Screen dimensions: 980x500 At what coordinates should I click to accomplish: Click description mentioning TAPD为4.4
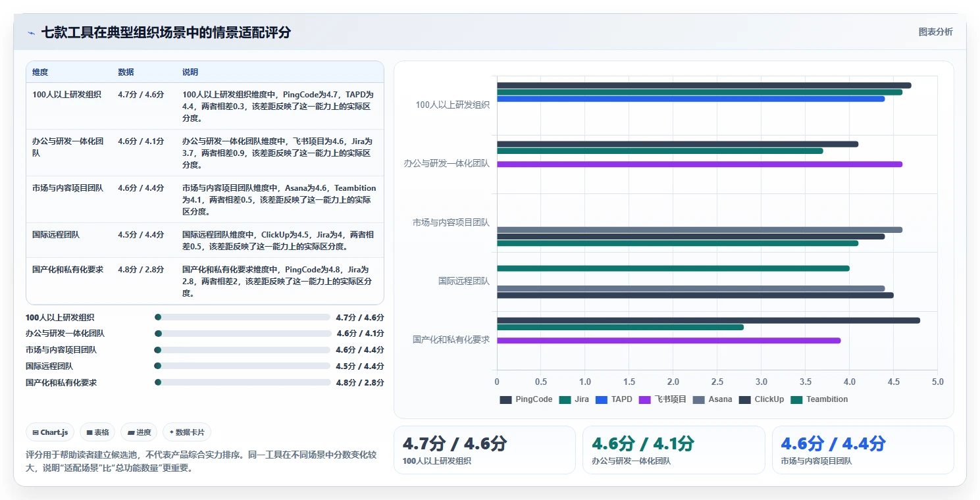(278, 107)
